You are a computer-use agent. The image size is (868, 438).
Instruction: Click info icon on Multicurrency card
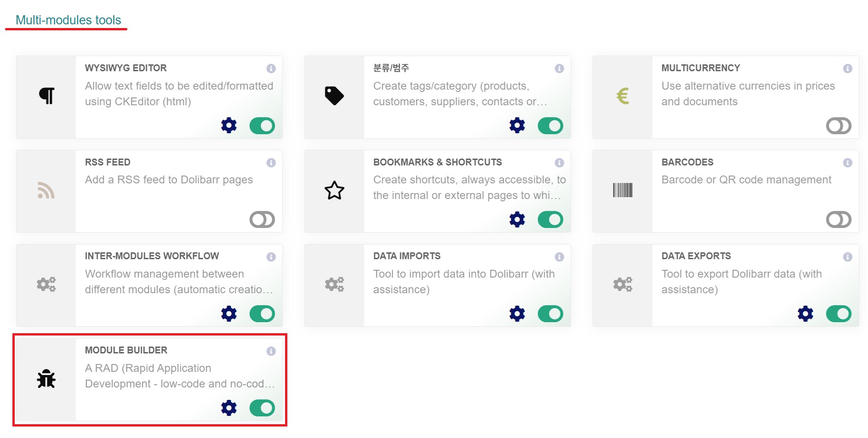coord(847,68)
